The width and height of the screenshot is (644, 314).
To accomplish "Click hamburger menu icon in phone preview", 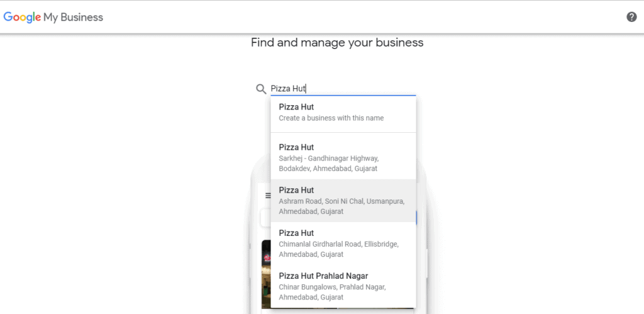I will [x=267, y=196].
